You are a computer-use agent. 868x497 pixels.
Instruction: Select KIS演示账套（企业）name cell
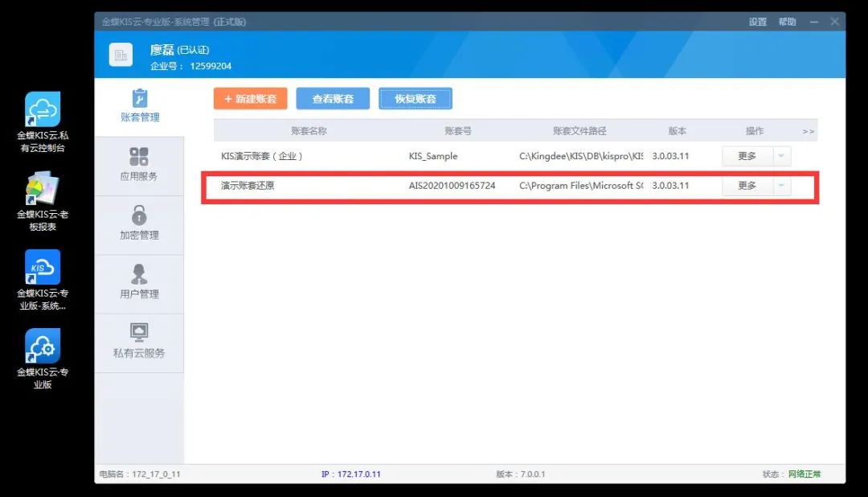[262, 156]
